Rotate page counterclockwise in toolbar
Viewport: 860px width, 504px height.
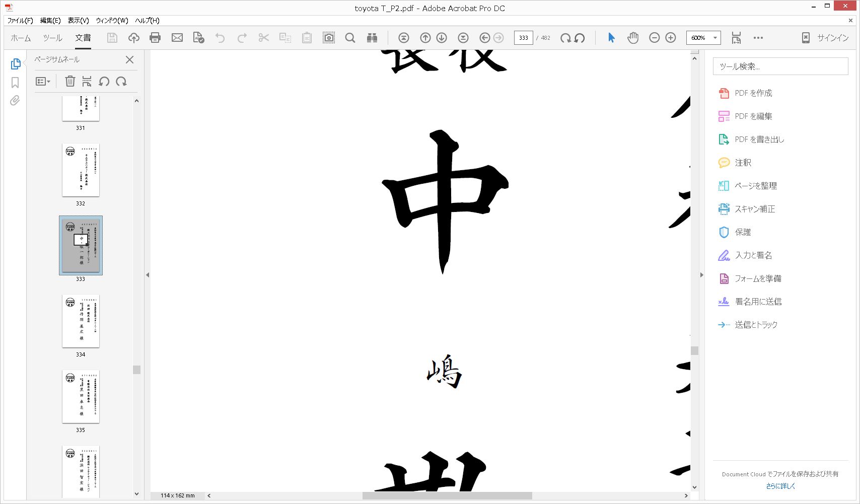[x=580, y=38]
